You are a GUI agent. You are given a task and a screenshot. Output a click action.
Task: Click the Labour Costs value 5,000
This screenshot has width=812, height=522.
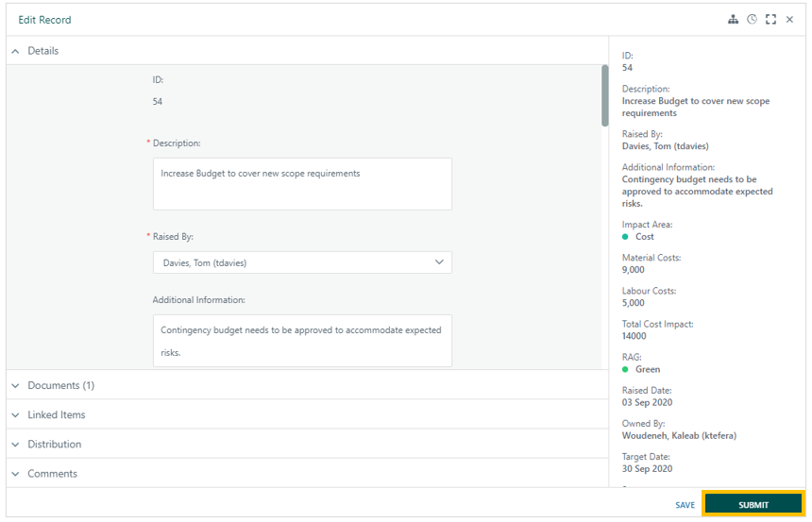click(x=634, y=303)
